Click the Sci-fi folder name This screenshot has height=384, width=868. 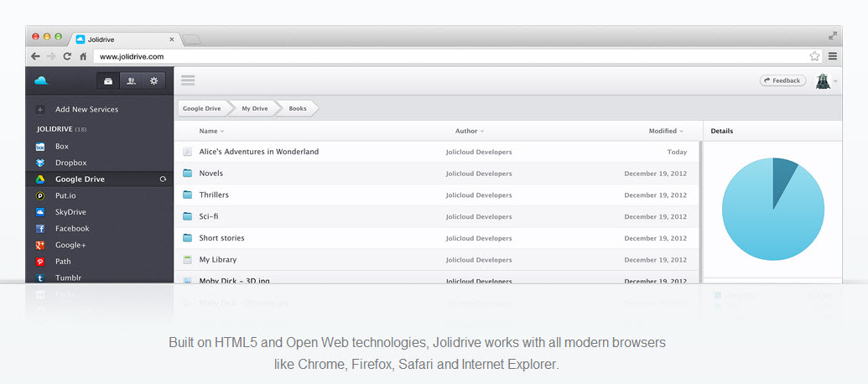(x=209, y=216)
